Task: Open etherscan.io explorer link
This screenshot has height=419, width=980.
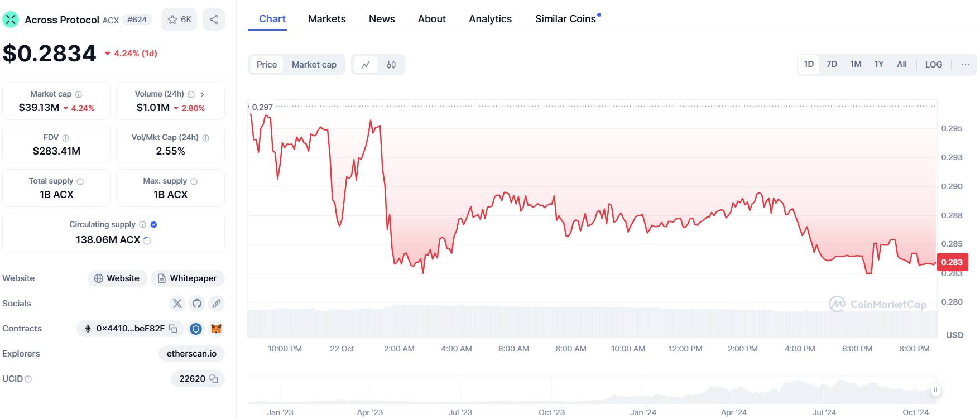Action: 191,354
